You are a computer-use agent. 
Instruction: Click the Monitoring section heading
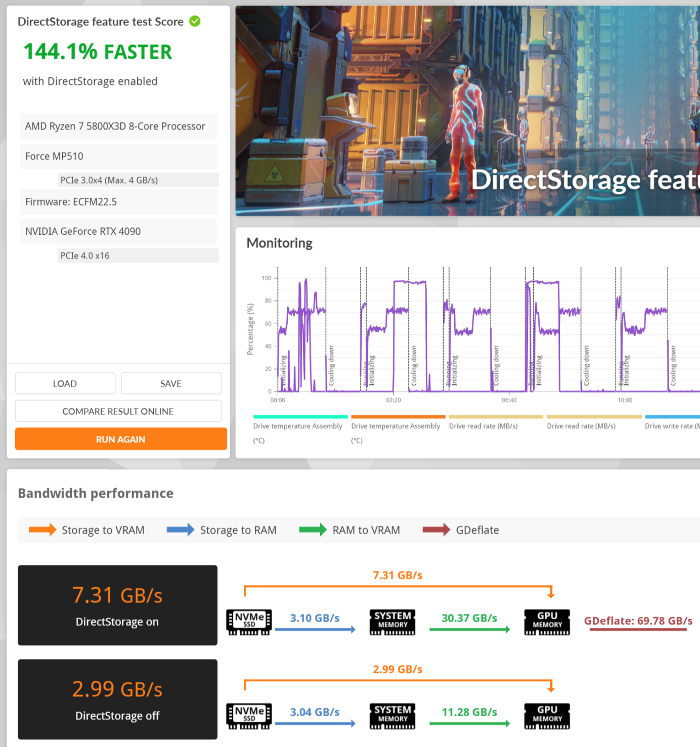pos(280,243)
